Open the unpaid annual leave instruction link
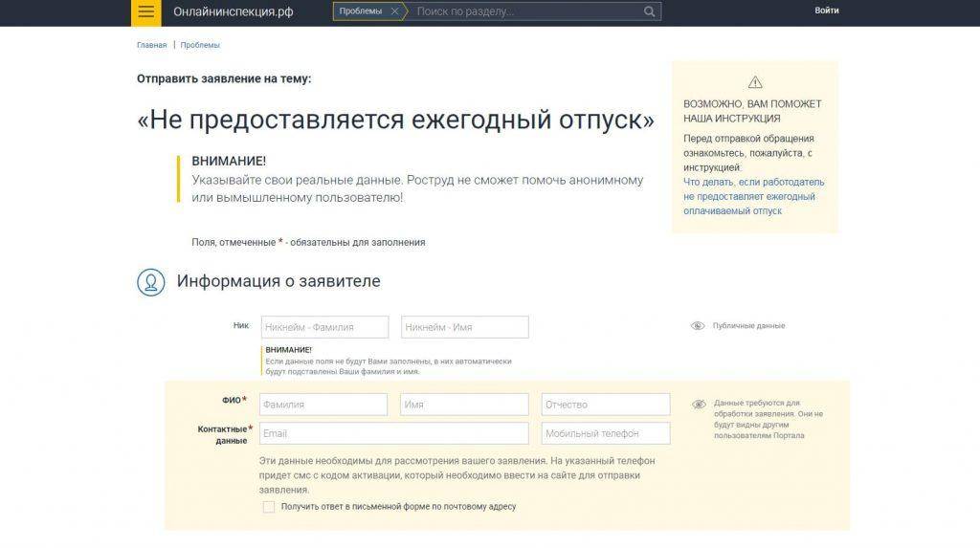The width and height of the screenshot is (980, 548). coord(753,196)
